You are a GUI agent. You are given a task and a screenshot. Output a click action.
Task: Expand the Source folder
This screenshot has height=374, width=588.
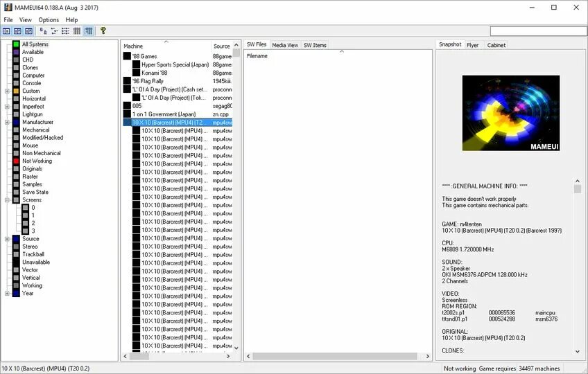point(7,239)
